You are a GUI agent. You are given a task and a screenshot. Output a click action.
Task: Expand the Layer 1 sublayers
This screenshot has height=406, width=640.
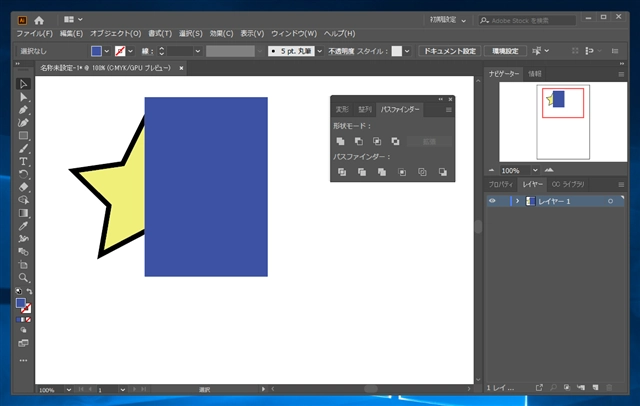(x=518, y=201)
